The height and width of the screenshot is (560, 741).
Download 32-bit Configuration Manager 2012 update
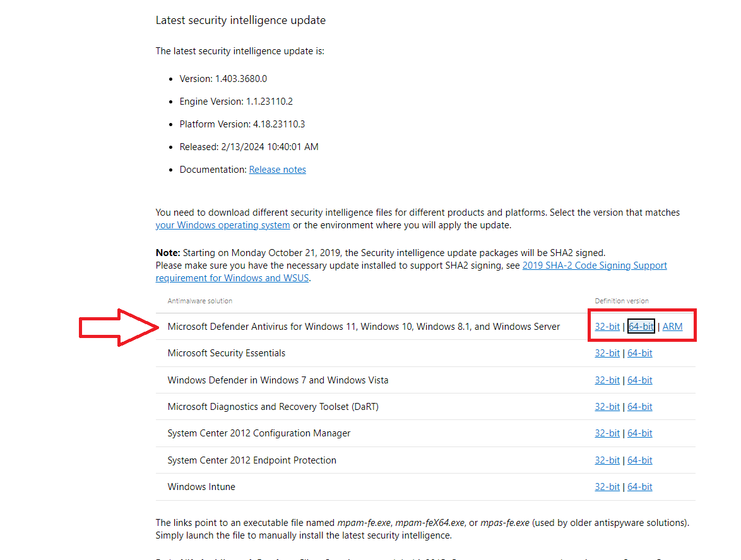pos(607,433)
